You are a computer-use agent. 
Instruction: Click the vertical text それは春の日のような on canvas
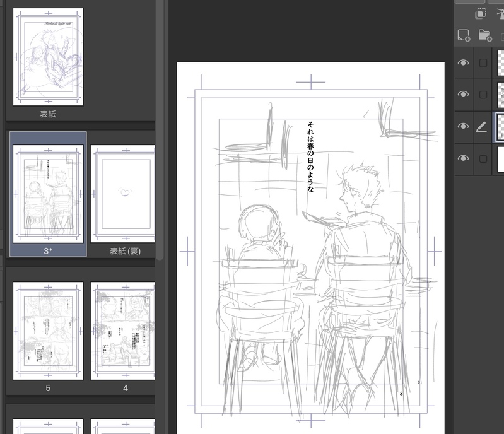310,156
